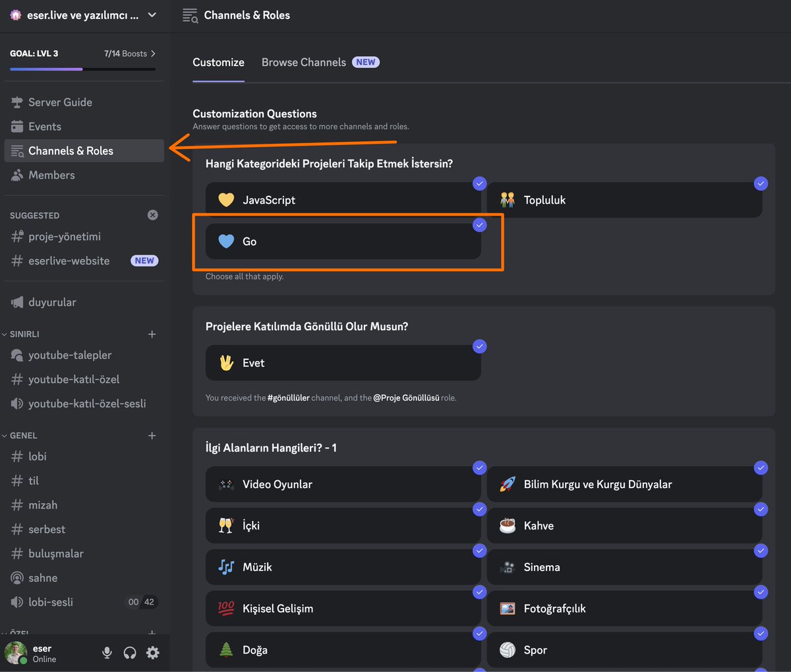Join the lobi-sesli voice channel speaker icon
The height and width of the screenshot is (672, 791).
(17, 602)
